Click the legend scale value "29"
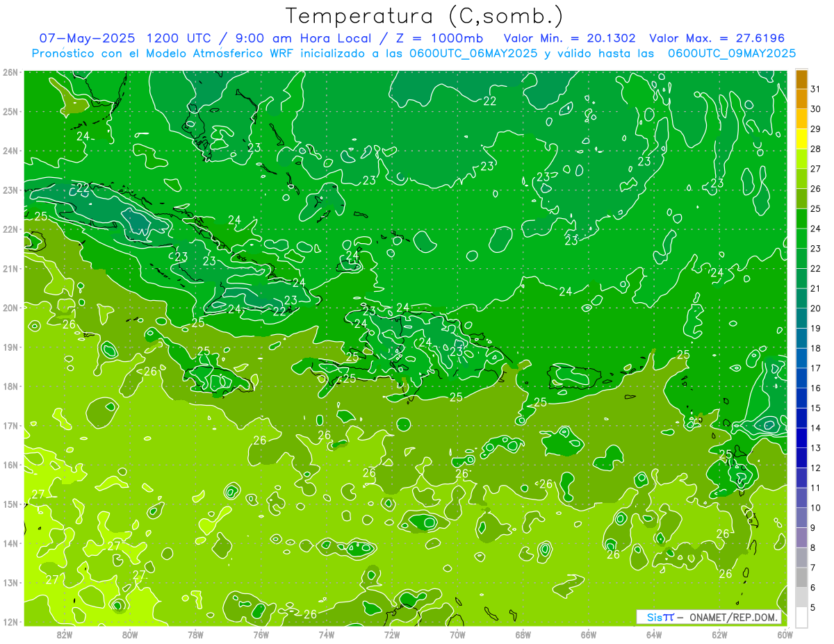The image size is (834, 644). tap(816, 129)
